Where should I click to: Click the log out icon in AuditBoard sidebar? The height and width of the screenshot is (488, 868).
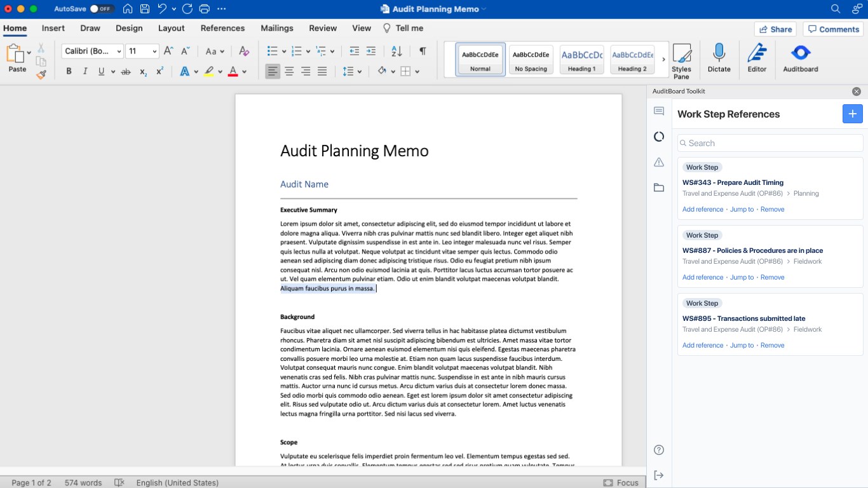(659, 475)
